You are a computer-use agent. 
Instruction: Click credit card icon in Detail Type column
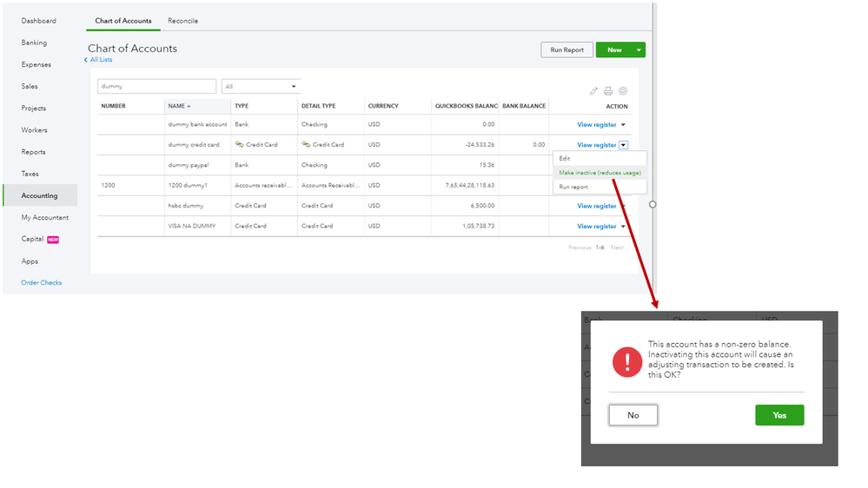(x=306, y=144)
